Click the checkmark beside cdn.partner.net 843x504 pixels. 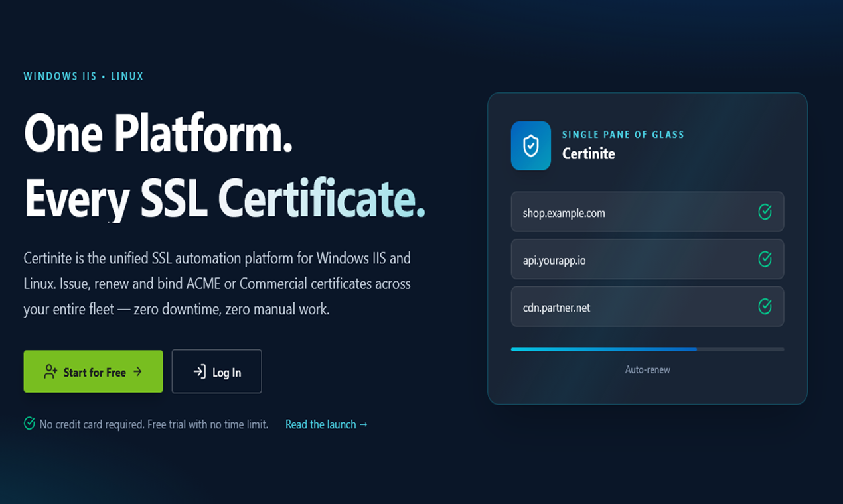point(765,306)
